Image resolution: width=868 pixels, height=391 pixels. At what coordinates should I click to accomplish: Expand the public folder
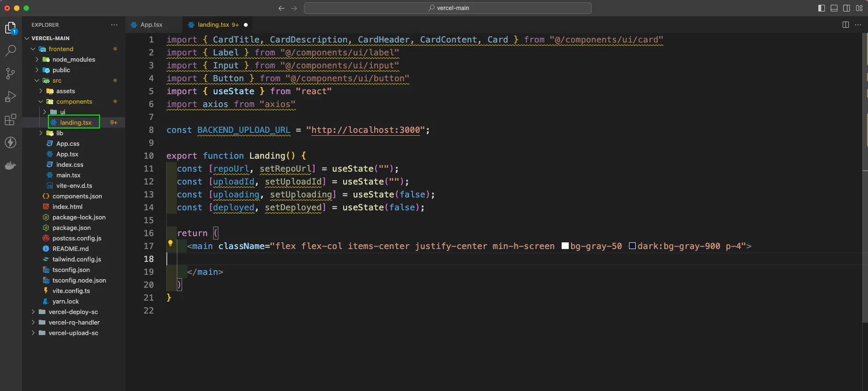click(x=37, y=70)
